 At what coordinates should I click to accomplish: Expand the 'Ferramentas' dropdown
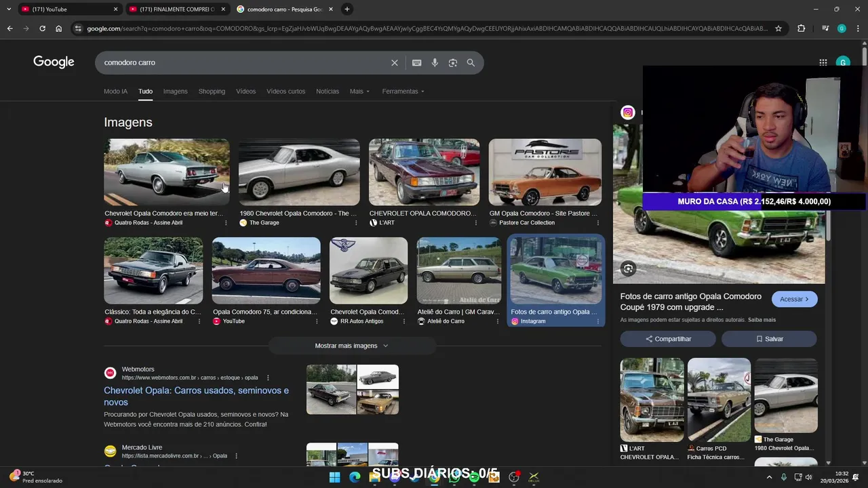point(403,91)
